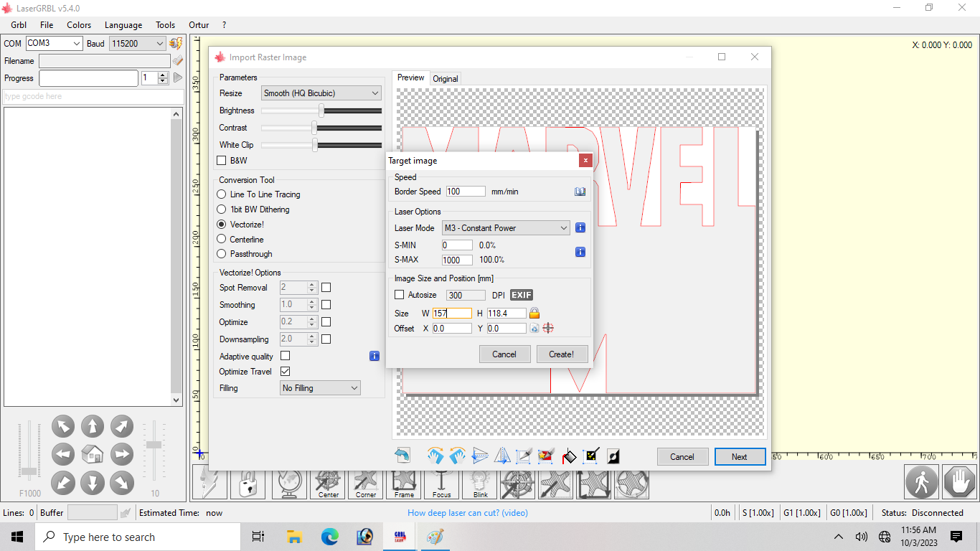980x551 pixels.
Task: Open the Ortur menu
Action: click(199, 25)
